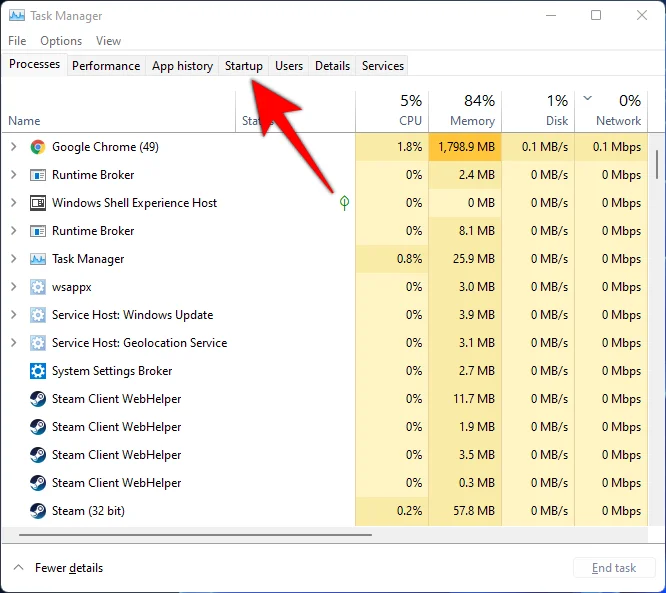This screenshot has width=666, height=593.
Task: Sort by the Disk column header
Action: coord(538,111)
